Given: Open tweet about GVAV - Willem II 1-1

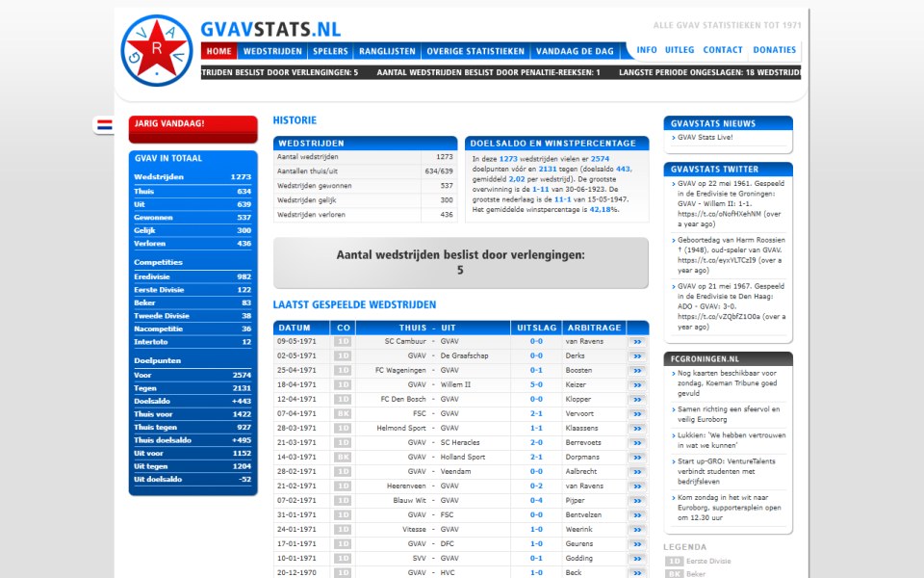Looking at the screenshot, I should pos(731,204).
